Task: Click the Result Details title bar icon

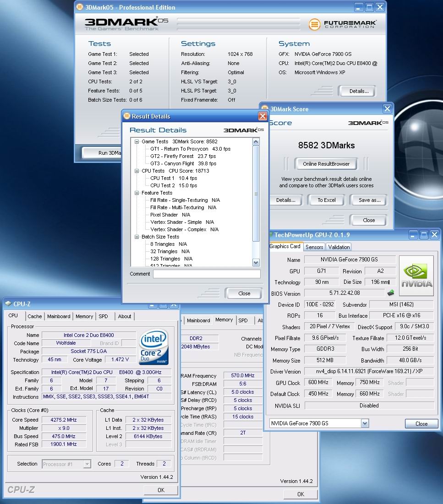Action: tap(127, 116)
